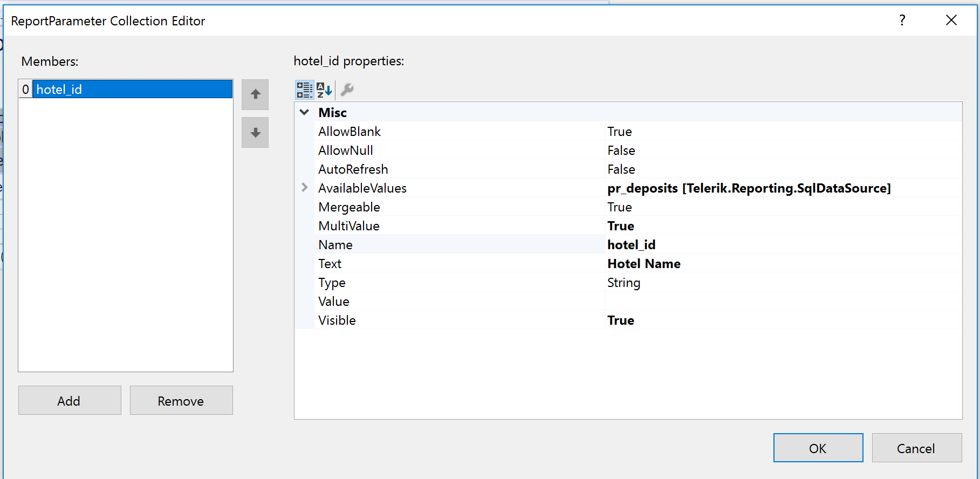The height and width of the screenshot is (479, 980).
Task: Click the Text value Hotel Name
Action: 644,264
